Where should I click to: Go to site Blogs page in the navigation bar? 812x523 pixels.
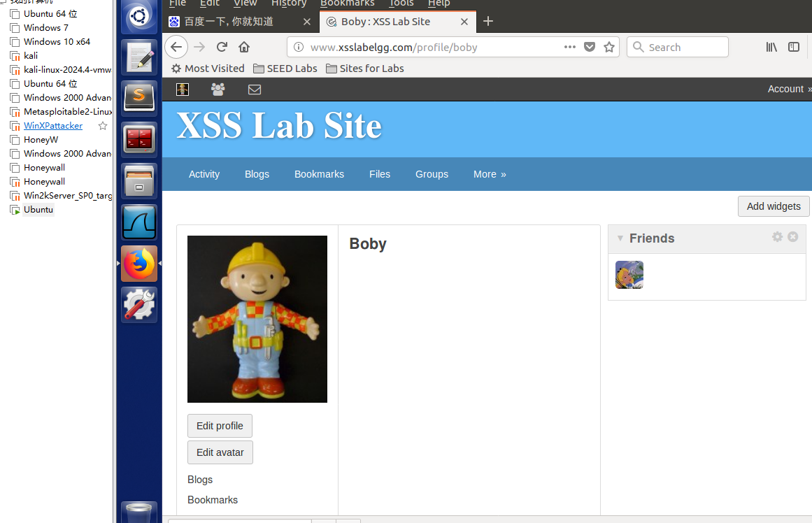(257, 175)
